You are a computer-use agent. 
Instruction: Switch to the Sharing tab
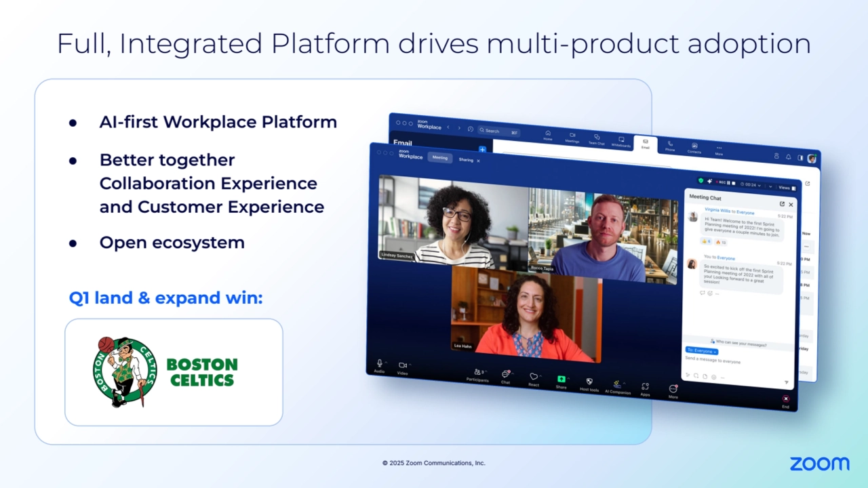pos(466,160)
